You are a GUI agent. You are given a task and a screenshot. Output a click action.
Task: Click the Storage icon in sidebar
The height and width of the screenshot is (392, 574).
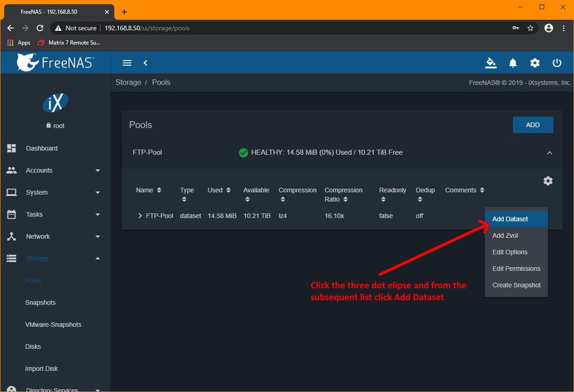(11, 258)
